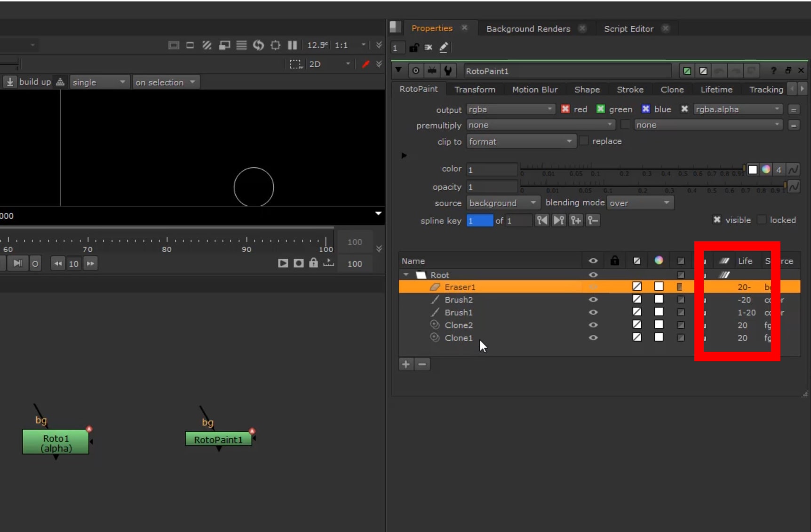Enable the replace checkbox
The width and height of the screenshot is (811, 532).
click(x=584, y=141)
